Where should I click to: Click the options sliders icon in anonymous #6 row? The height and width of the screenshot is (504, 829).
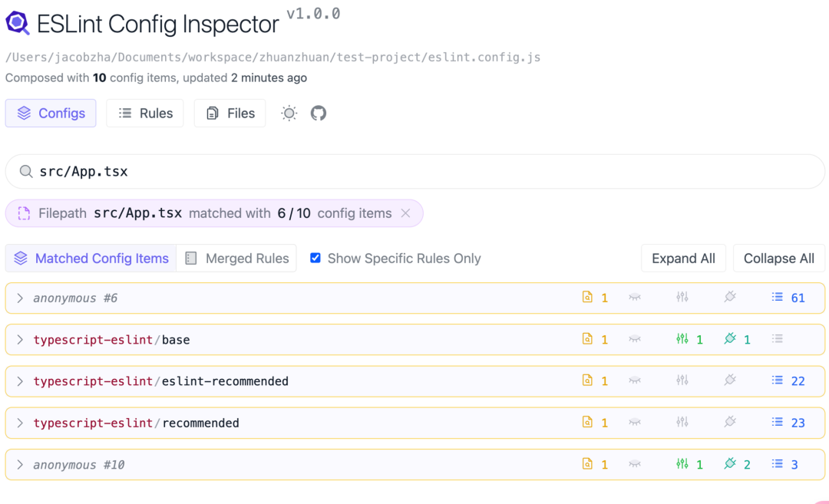click(682, 297)
